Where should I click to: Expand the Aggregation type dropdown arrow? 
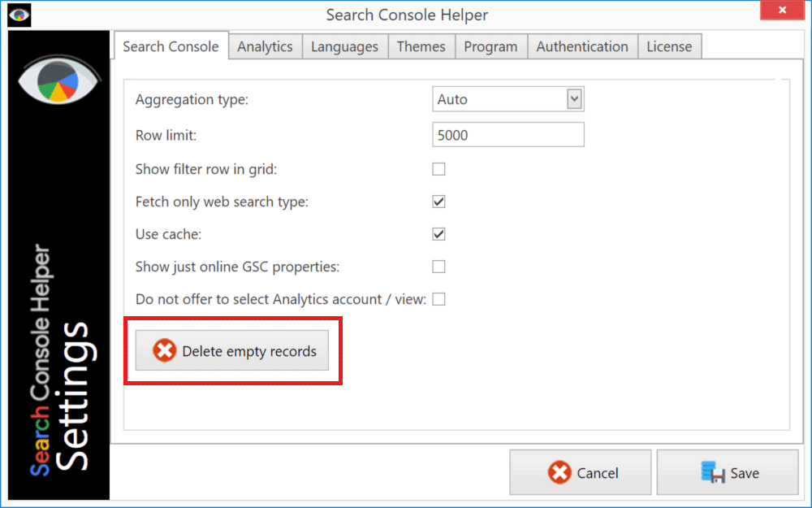coord(574,99)
